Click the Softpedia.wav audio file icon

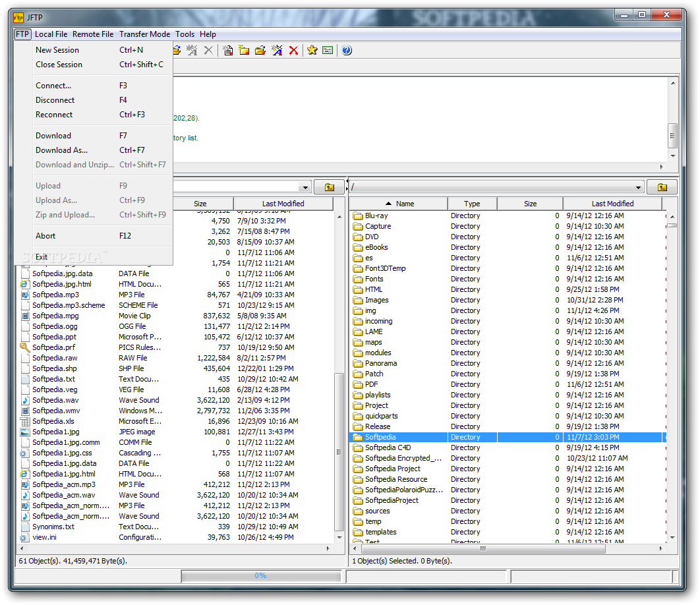(x=26, y=400)
